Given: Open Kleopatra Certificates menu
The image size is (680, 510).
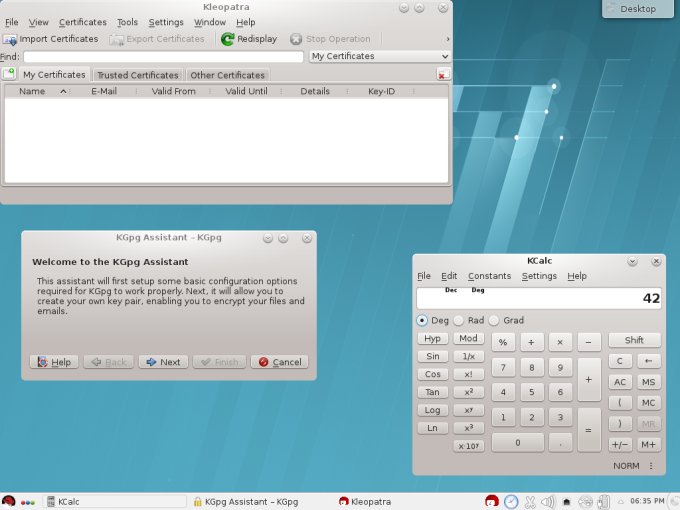Looking at the screenshot, I should pos(82,22).
